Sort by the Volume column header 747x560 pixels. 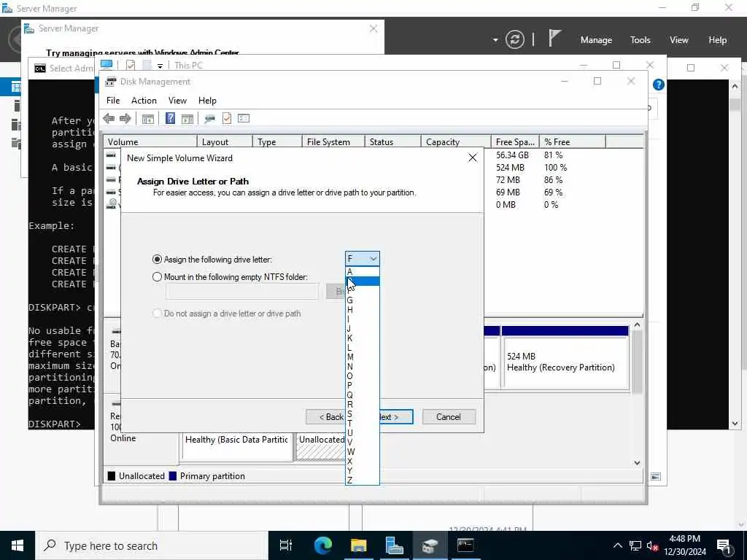(150, 142)
